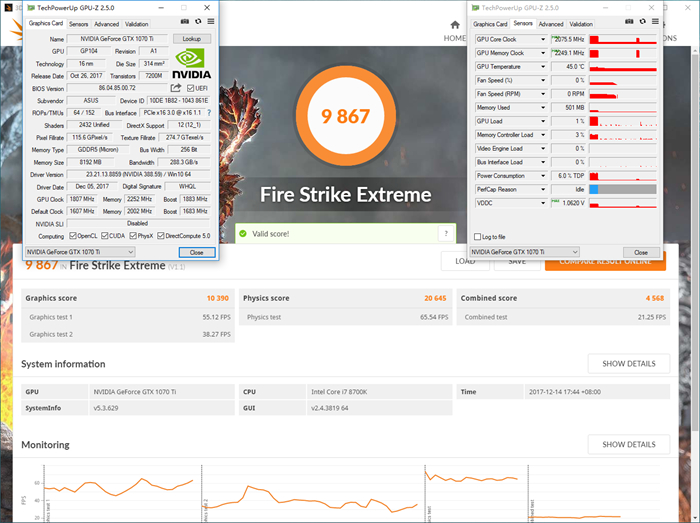700x523 pixels.
Task: Toggle the OpenCL computing checkbox
Action: click(x=71, y=236)
